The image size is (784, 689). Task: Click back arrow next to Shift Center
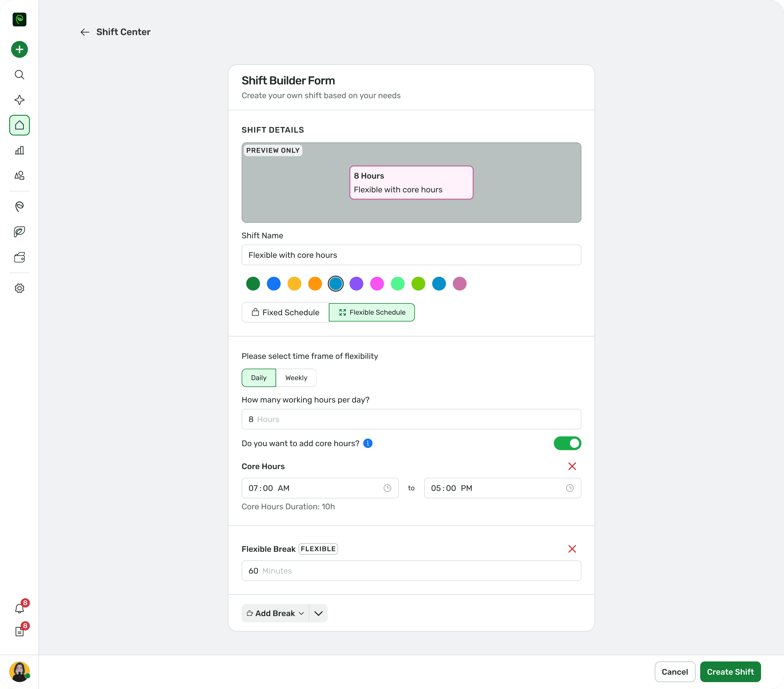85,32
